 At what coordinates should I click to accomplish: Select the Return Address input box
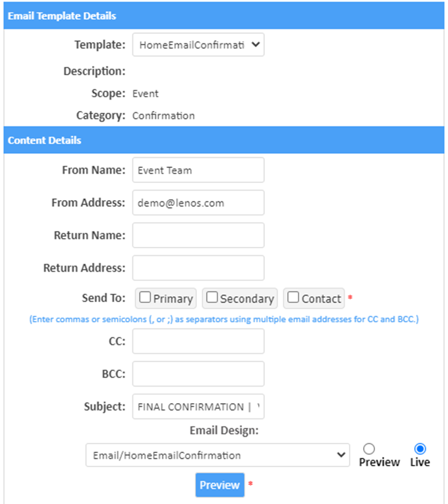point(198,268)
